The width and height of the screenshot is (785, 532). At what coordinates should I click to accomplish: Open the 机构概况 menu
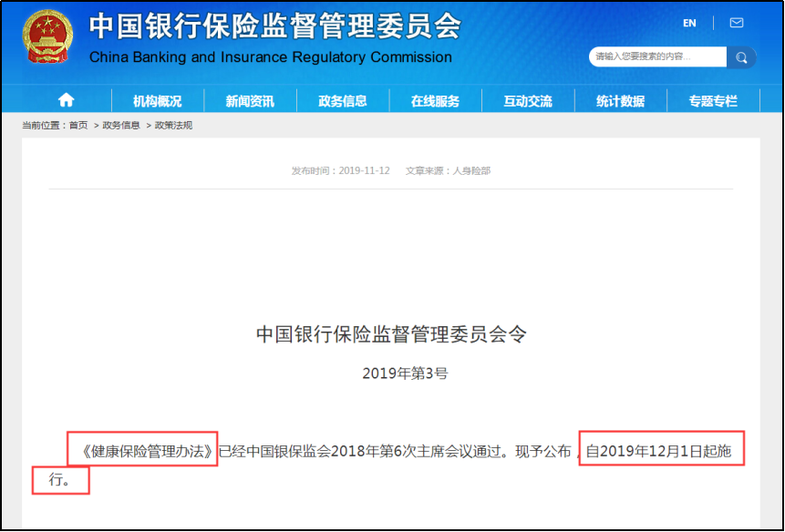pyautogui.click(x=157, y=101)
